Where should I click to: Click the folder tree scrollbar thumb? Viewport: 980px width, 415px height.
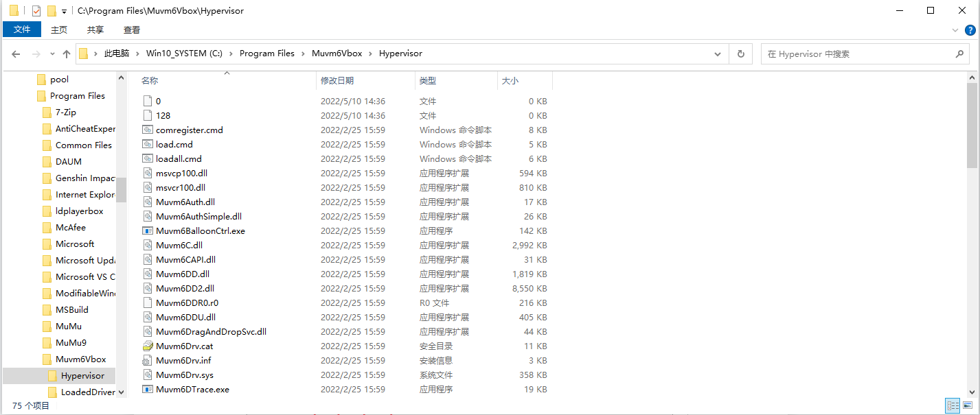pos(121,190)
